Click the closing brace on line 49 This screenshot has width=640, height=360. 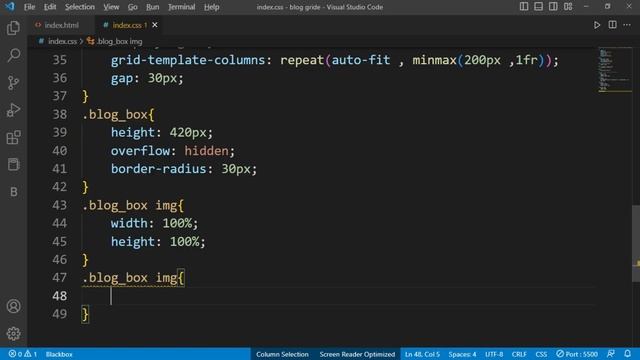pos(85,314)
